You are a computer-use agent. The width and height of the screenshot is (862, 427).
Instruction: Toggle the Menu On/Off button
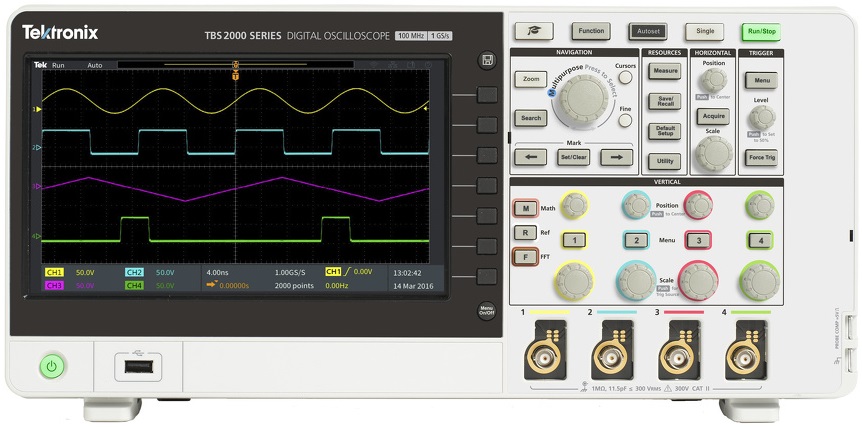tap(487, 310)
